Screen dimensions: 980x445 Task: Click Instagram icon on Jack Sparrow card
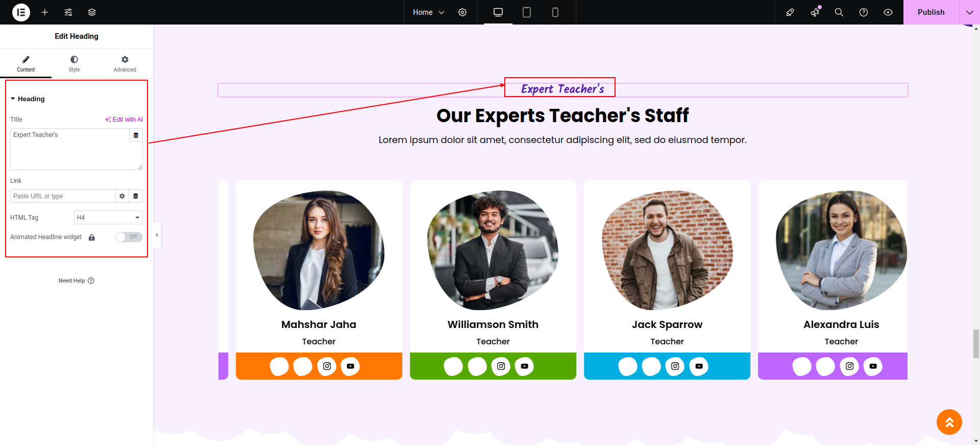675,366
